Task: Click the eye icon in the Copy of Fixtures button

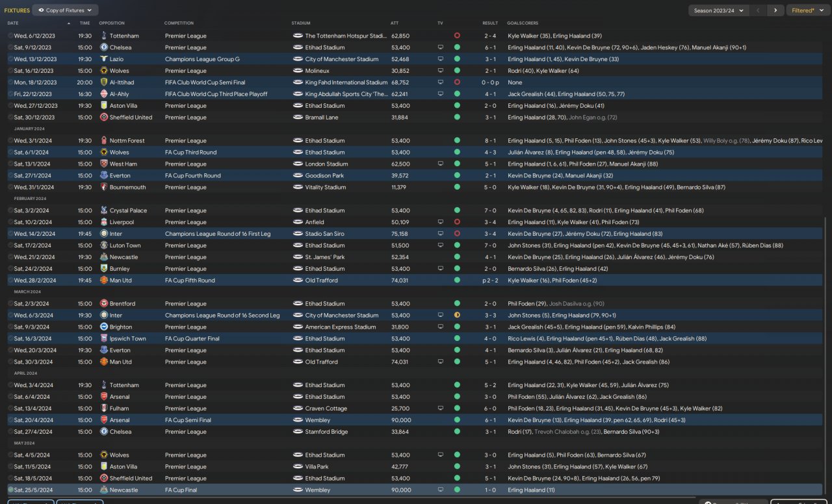Action: [42, 10]
